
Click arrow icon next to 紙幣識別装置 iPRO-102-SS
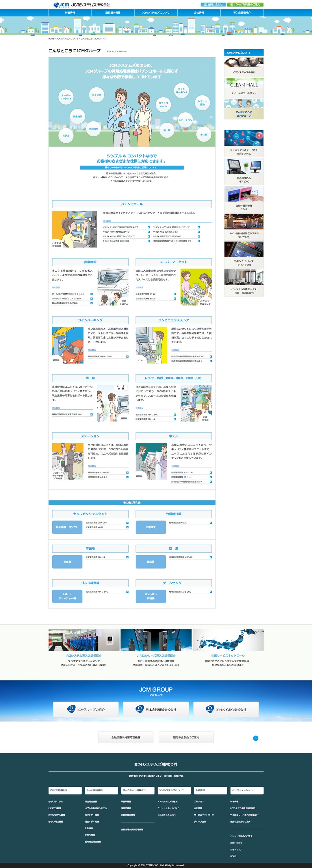point(127,356)
